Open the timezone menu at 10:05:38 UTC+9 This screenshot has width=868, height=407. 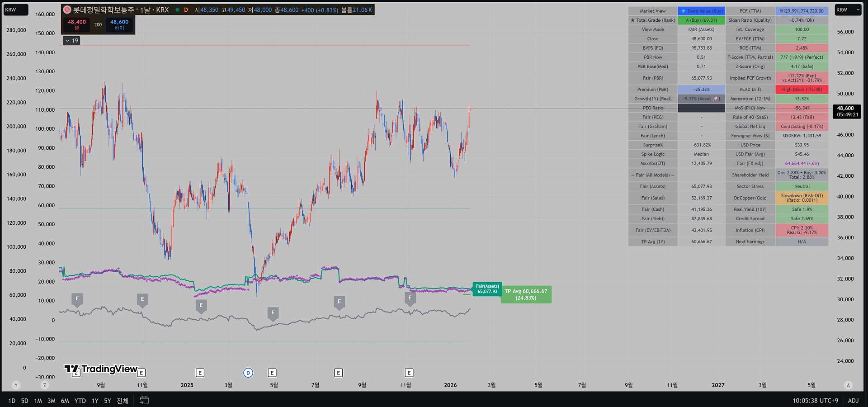pos(815,401)
